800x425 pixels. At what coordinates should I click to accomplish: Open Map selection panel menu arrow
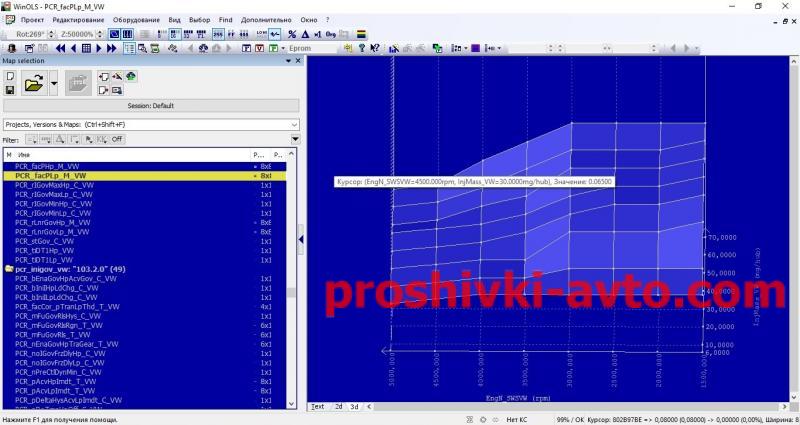click(x=289, y=61)
